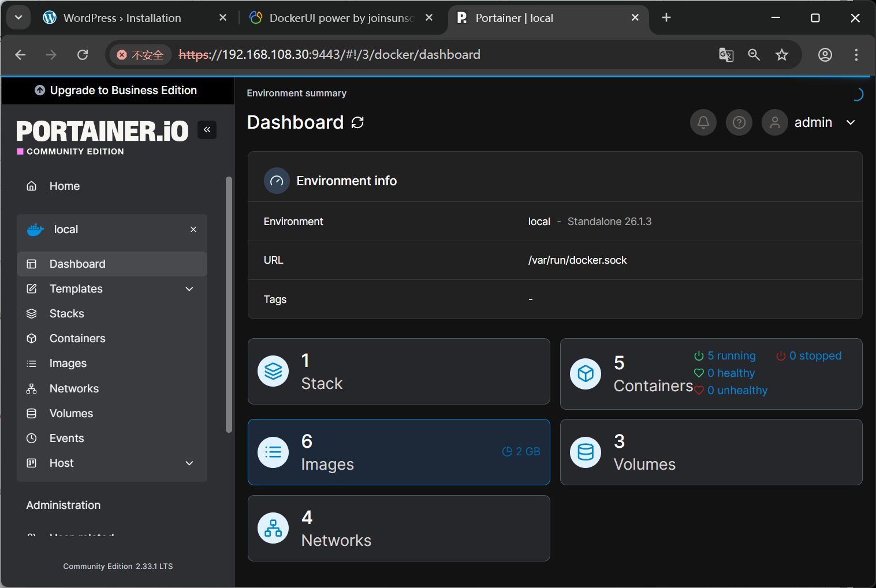Go back to previous page

click(x=21, y=55)
